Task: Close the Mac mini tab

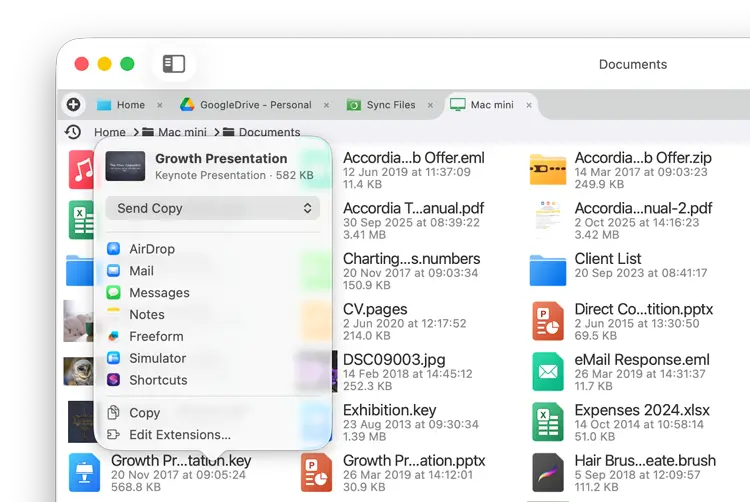Action: (x=529, y=105)
